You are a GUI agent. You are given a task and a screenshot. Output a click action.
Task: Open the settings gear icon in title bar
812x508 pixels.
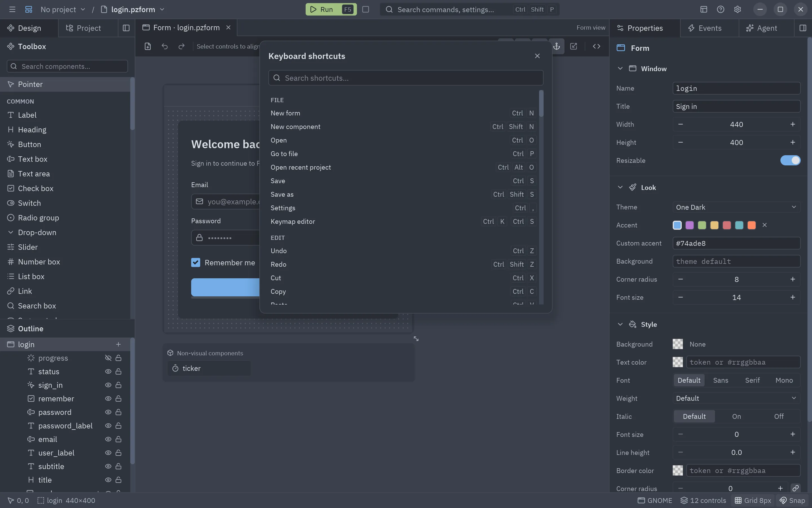point(737,9)
